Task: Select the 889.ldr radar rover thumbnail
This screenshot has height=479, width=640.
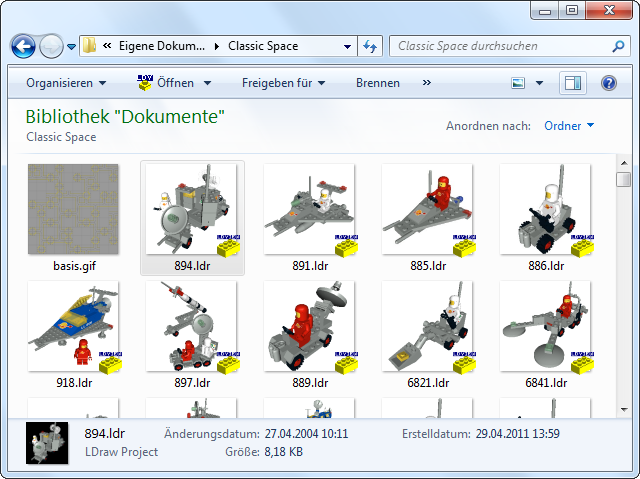Action: pos(309,326)
